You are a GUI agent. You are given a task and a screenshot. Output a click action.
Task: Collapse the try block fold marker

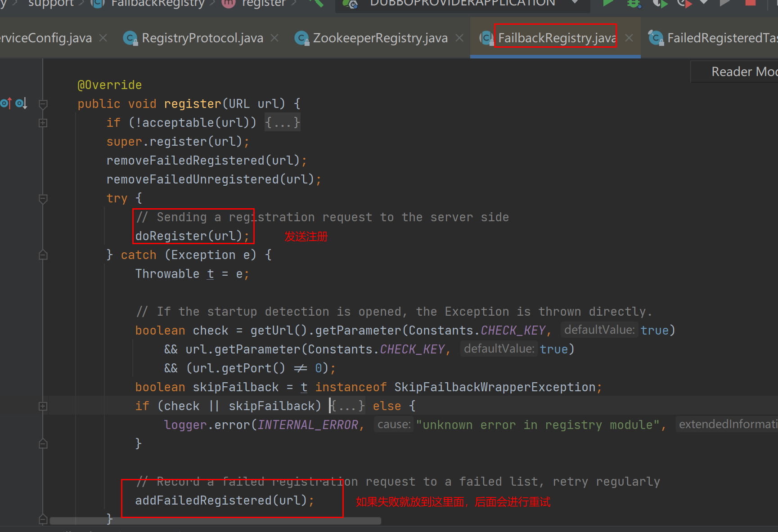pos(43,199)
